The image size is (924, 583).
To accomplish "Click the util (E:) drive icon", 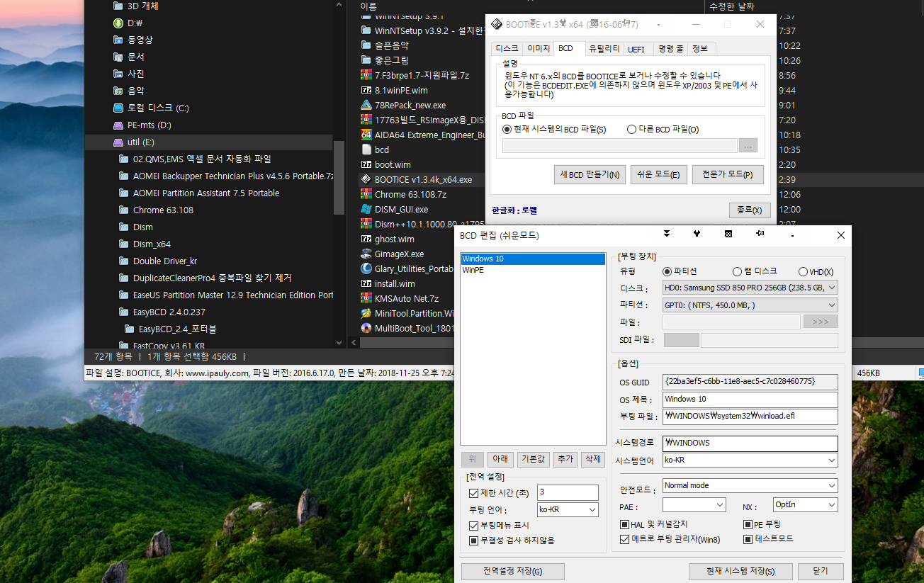I will 118,142.
